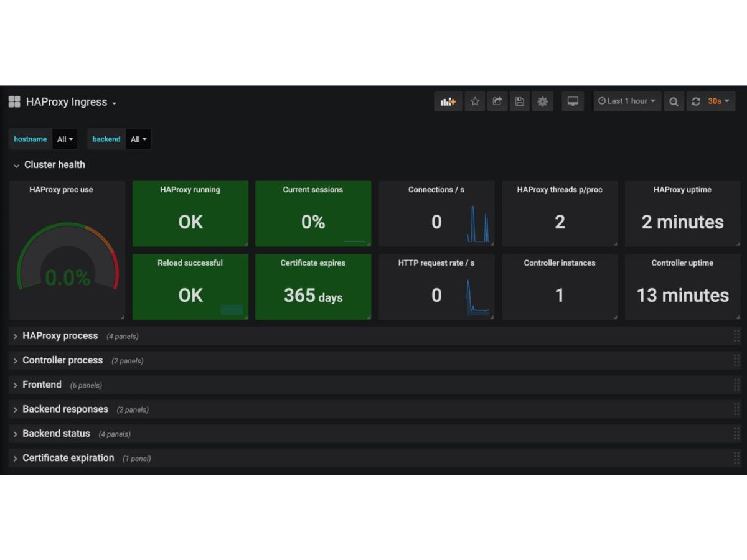This screenshot has width=747, height=560.
Task: Click the HAProxy running panel title
Action: point(190,190)
